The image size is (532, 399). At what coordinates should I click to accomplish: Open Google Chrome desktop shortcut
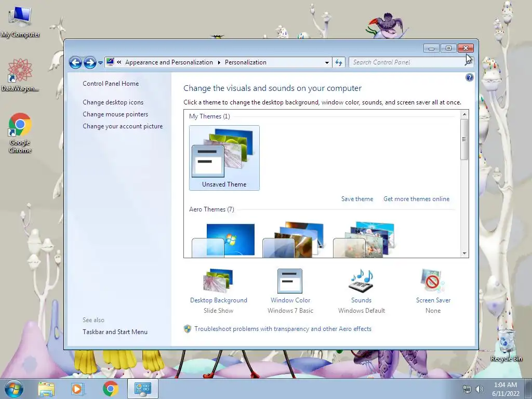[20, 133]
